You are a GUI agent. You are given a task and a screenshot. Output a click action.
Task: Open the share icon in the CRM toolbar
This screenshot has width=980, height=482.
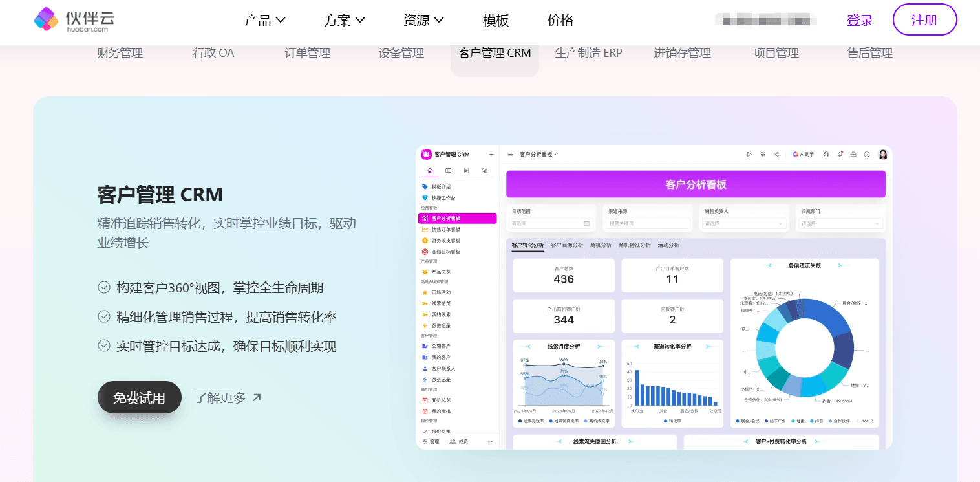[776, 155]
